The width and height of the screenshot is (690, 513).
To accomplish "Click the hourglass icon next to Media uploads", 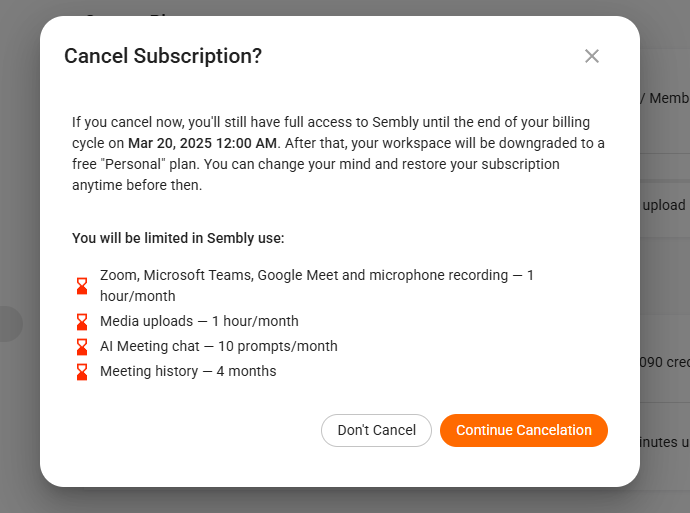I will (x=82, y=322).
